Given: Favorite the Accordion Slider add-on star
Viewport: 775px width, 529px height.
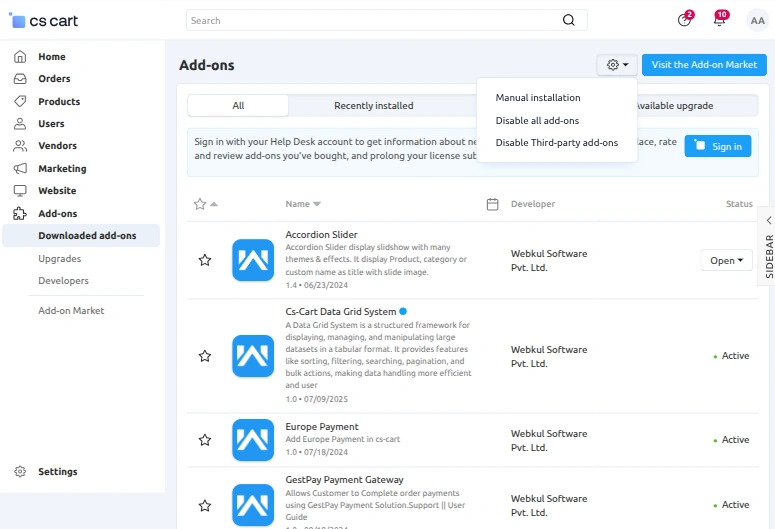Looking at the screenshot, I should [205, 260].
